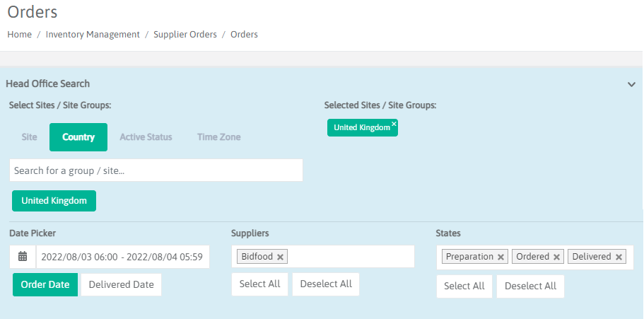Toggle filter to Delivered Date
The width and height of the screenshot is (644, 319).
[121, 284]
